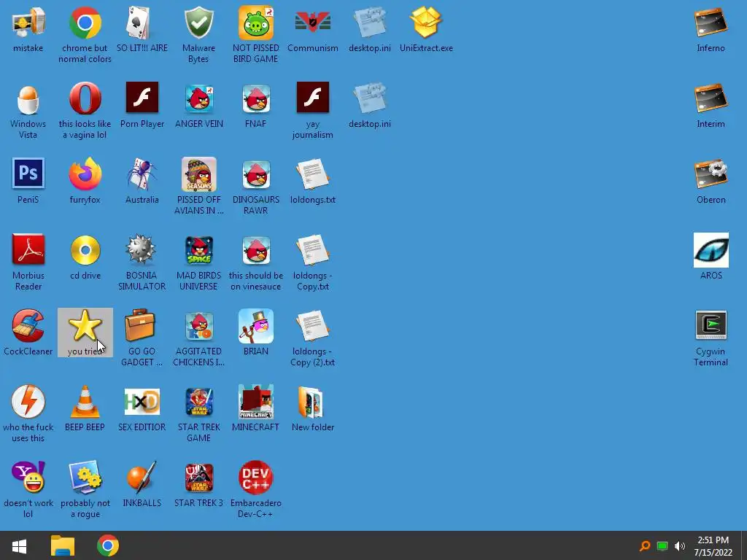Select 'who the fuck uses this' Daemon icon
Viewport: 747px width, 560px height.
(x=28, y=402)
